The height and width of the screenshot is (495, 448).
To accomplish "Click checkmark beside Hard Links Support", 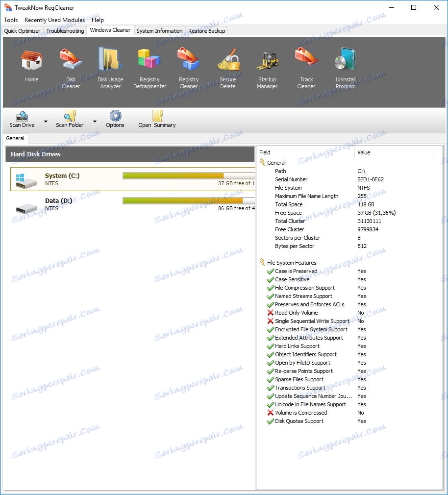I will pyautogui.click(x=270, y=346).
